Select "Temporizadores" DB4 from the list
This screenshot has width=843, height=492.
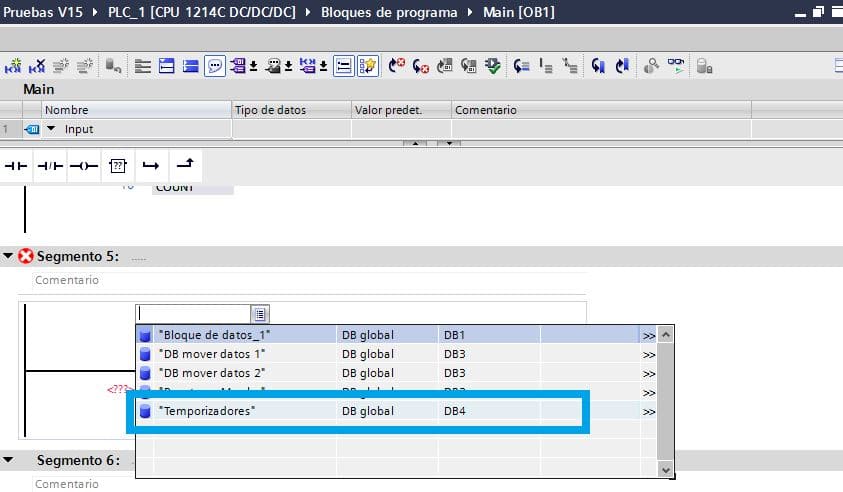point(206,411)
